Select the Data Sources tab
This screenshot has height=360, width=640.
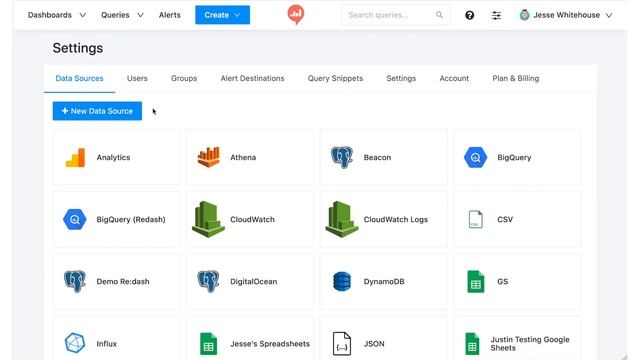click(79, 78)
